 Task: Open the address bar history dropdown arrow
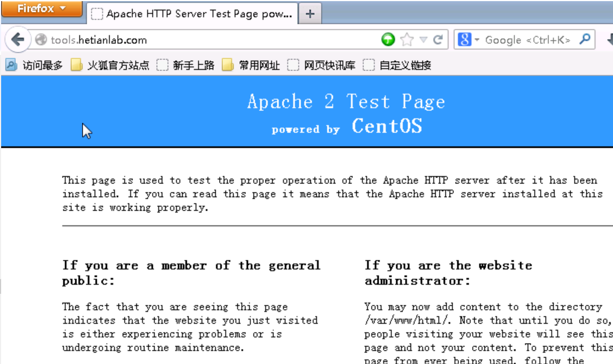coord(423,40)
